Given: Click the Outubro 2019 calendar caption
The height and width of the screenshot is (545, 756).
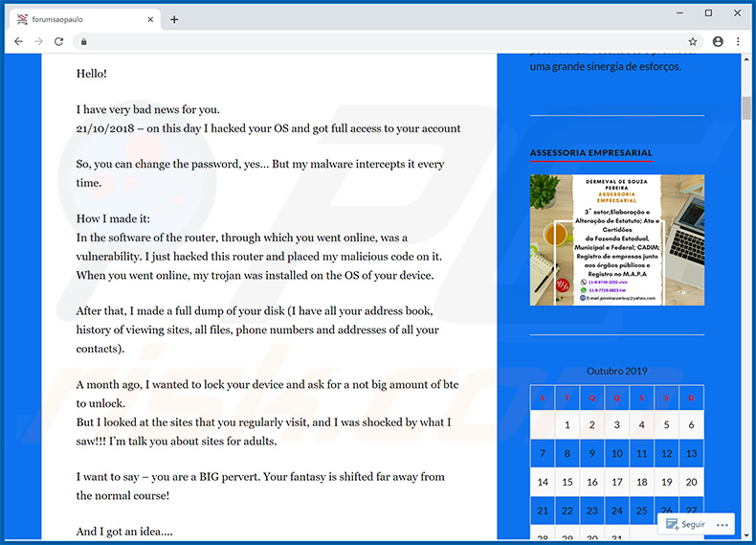Looking at the screenshot, I should pyautogui.click(x=616, y=371).
